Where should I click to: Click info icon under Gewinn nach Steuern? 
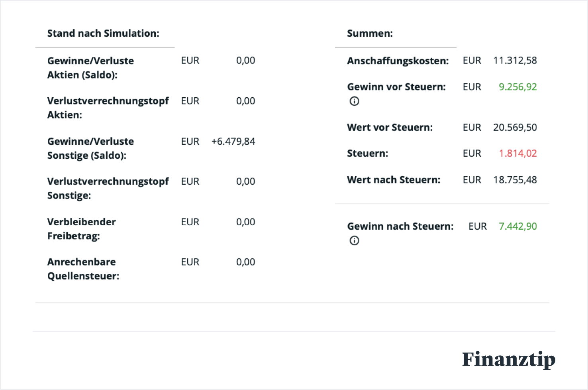(x=354, y=240)
